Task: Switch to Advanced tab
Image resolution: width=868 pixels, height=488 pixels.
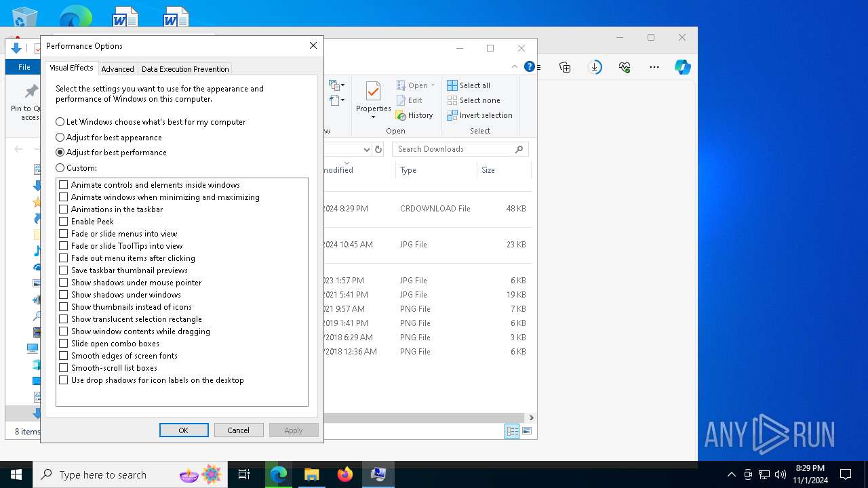Action: 117,68
